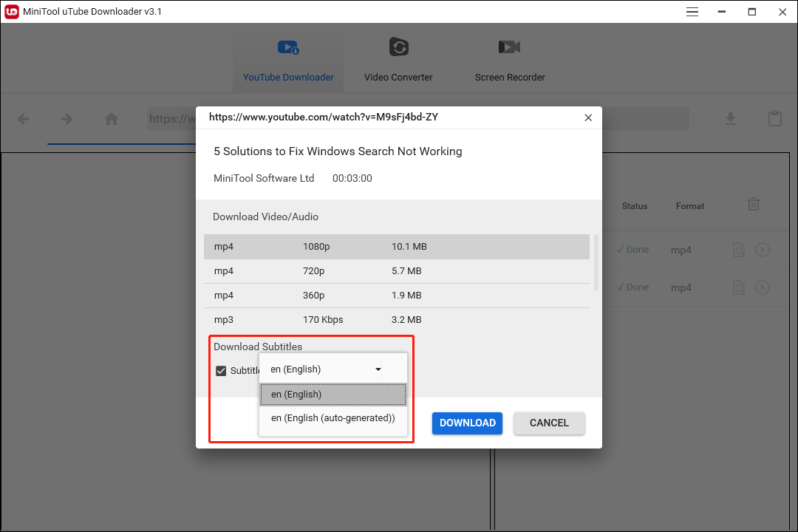Click the trash icon in list header

753,204
